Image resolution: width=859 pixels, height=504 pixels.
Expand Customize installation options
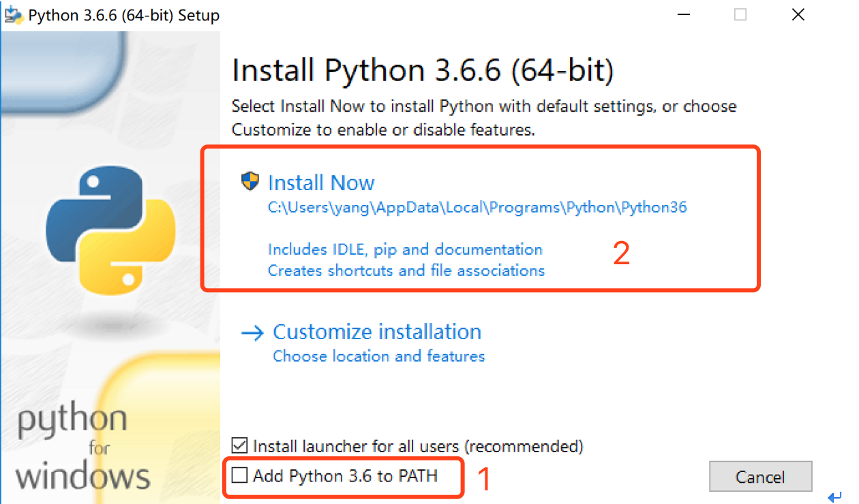(x=377, y=332)
